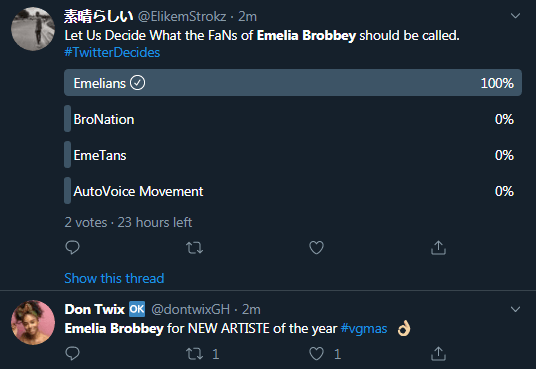Like the #TwitterDecides poll tweet
This screenshot has height=369, width=536.
[316, 248]
